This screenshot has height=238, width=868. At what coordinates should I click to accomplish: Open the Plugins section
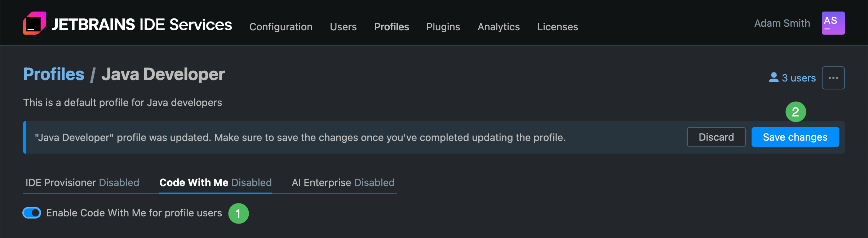coord(443,27)
